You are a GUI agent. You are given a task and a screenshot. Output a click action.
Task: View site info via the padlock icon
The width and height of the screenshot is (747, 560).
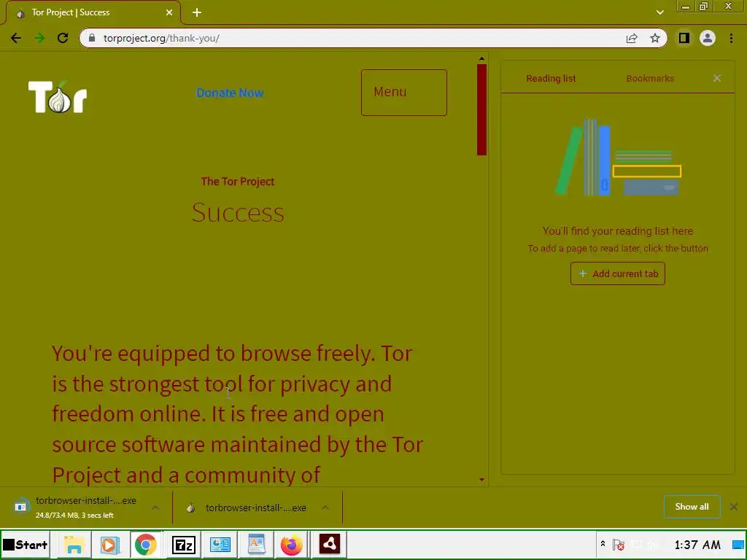[92, 38]
